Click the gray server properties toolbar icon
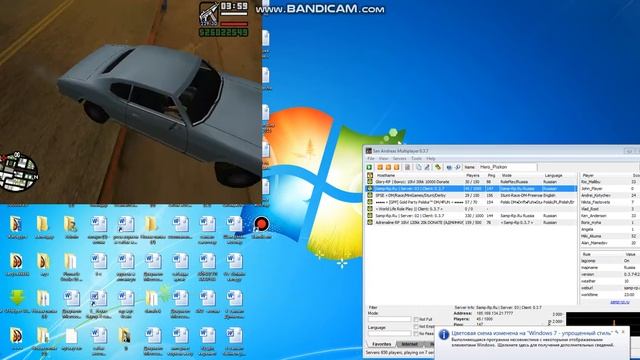 point(407,167)
